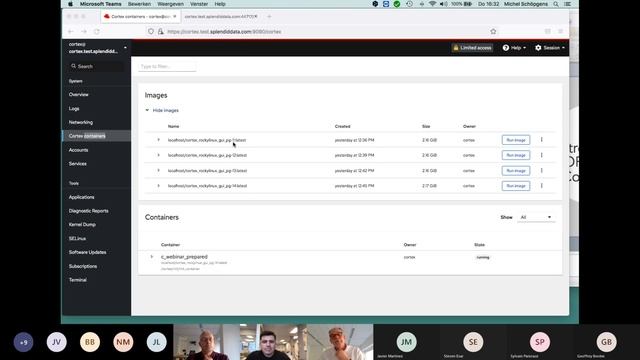Open Kernel Dump in sidebar
This screenshot has height=360, width=640.
[x=82, y=224]
